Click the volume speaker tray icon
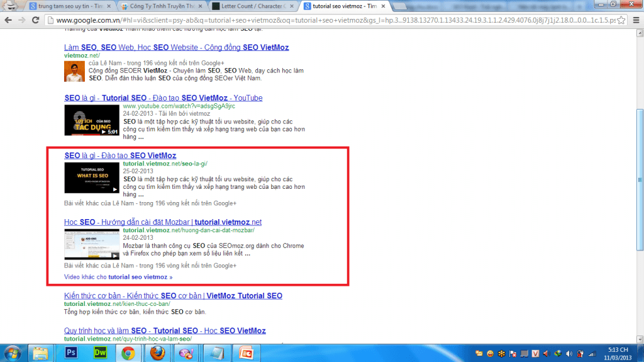This screenshot has width=644, height=362. point(569,354)
